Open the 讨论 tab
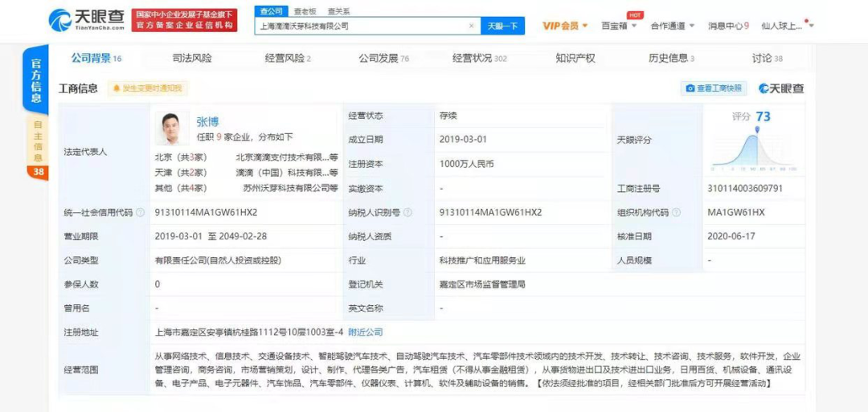Image resolution: width=868 pixels, height=412 pixels. [768, 58]
